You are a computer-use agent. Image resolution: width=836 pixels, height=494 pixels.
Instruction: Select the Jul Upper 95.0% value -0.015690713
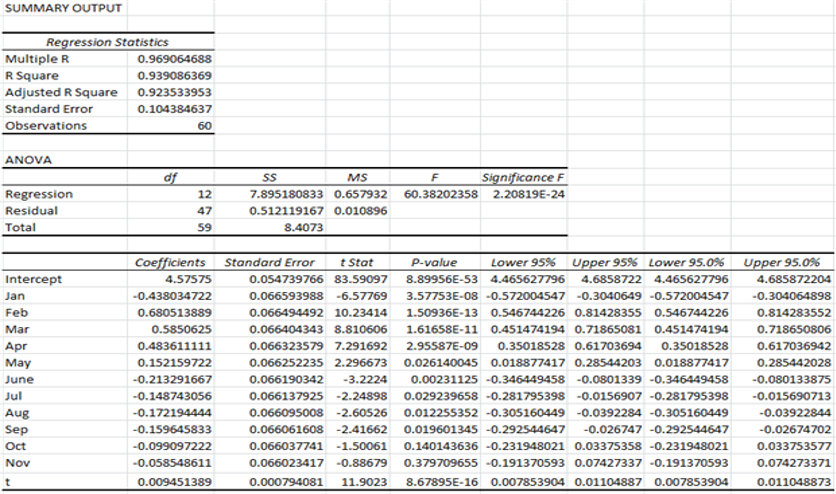coord(791,396)
